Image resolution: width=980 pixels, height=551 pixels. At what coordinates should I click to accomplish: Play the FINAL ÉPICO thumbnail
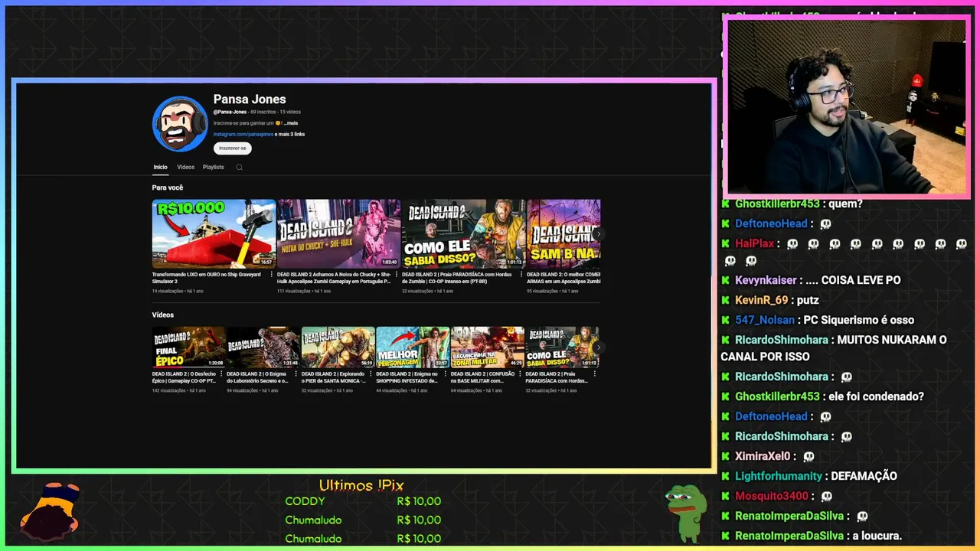point(188,347)
